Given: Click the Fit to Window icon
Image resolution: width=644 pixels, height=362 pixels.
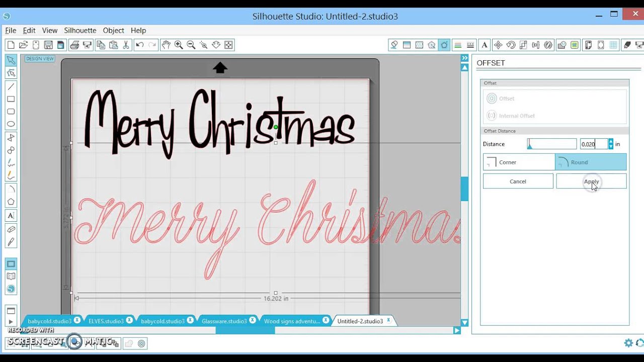Looking at the screenshot, I should coord(228,45).
